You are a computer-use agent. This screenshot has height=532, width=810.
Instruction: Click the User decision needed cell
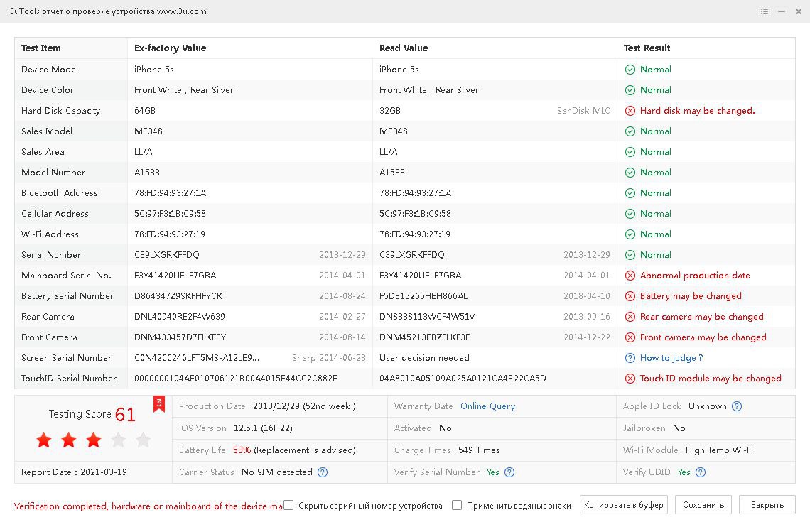(x=424, y=358)
